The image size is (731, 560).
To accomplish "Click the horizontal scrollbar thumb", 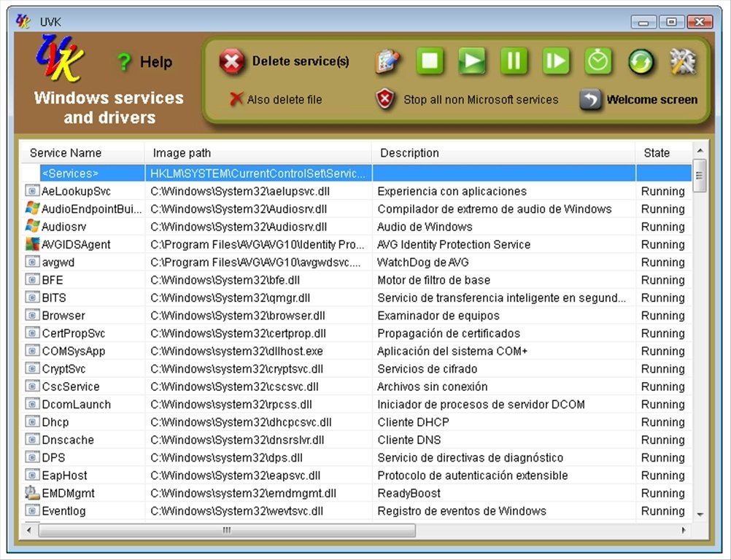I will tap(227, 530).
